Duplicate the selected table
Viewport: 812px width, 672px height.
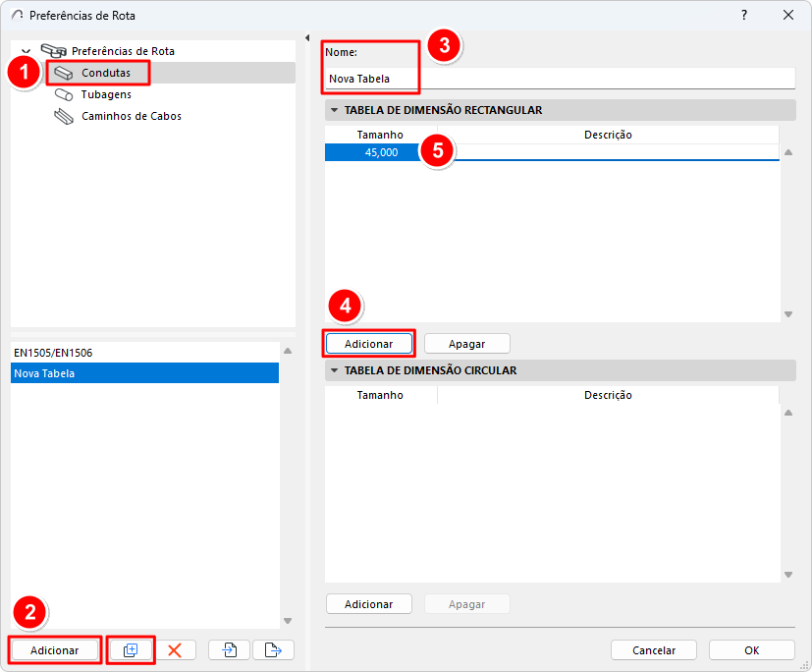pyautogui.click(x=131, y=650)
